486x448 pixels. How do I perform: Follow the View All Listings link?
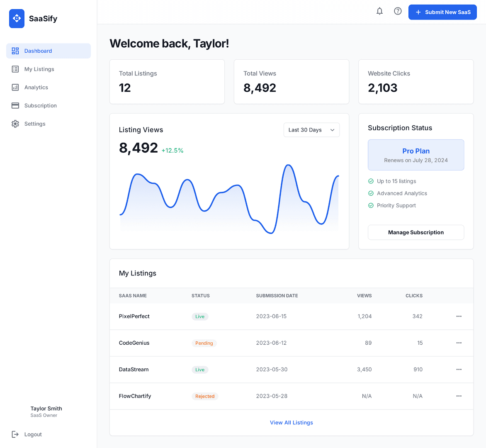pos(291,423)
